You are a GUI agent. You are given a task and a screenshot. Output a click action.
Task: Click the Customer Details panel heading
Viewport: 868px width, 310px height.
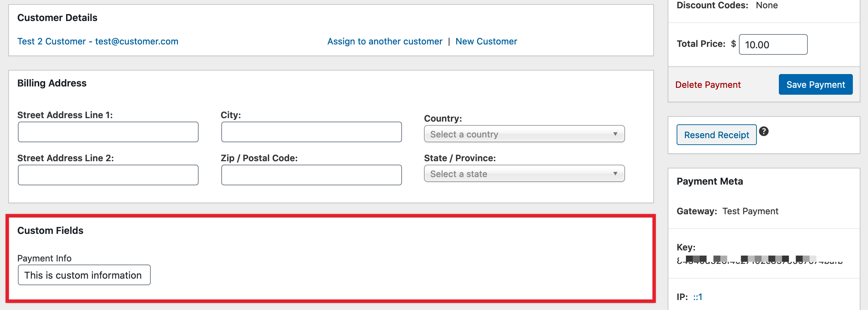click(x=57, y=18)
